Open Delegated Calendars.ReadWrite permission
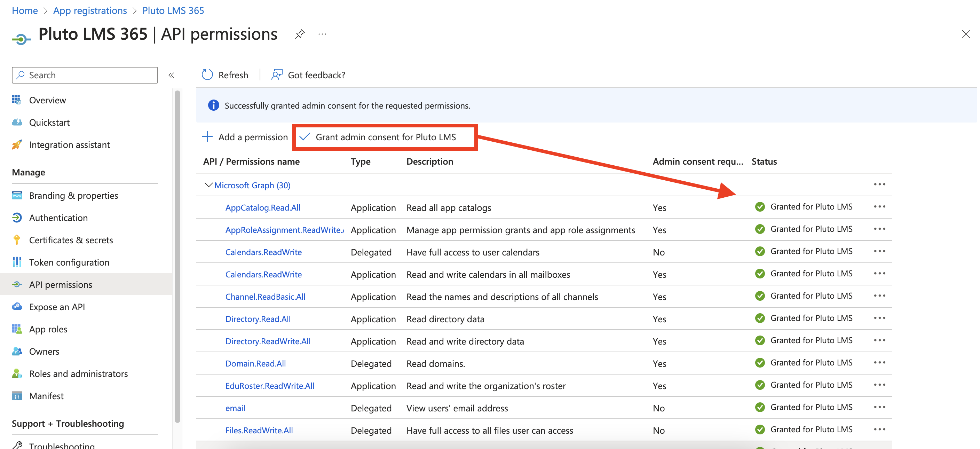The image size is (980, 449). pyautogui.click(x=263, y=252)
